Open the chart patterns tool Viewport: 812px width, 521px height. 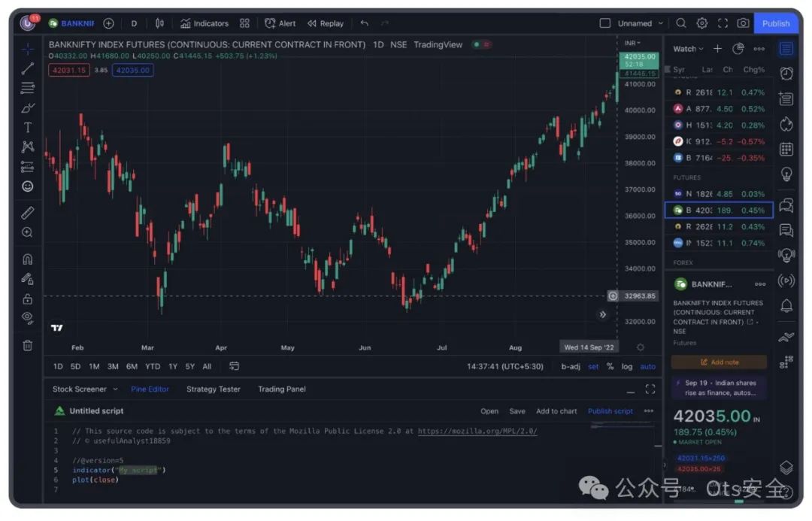(28, 147)
